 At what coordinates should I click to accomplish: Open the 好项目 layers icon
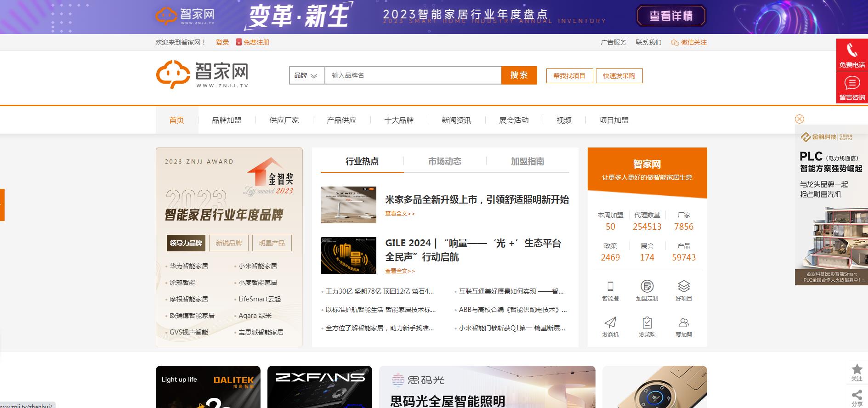684,286
